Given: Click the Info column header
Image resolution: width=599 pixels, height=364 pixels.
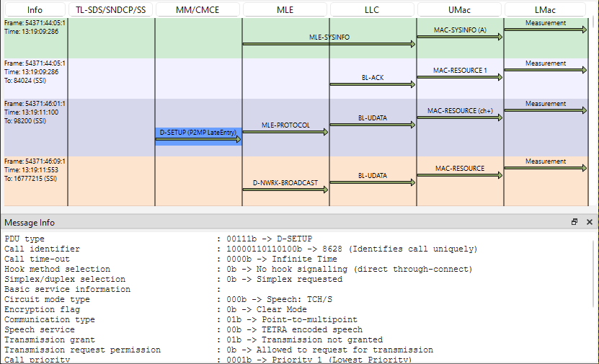Looking at the screenshot, I should (34, 9).
